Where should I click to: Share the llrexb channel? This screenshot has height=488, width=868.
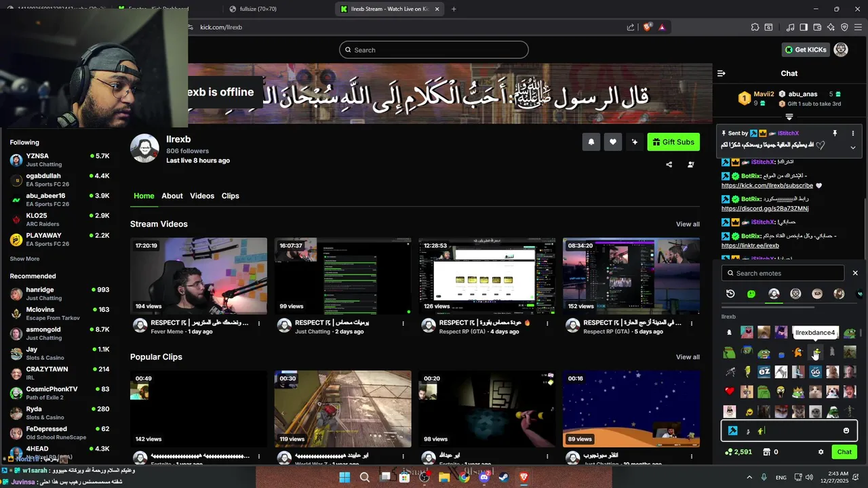669,165
